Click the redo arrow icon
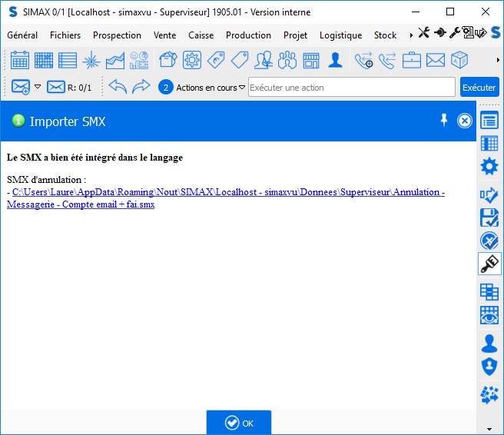This screenshot has height=435, width=504. coord(141,88)
